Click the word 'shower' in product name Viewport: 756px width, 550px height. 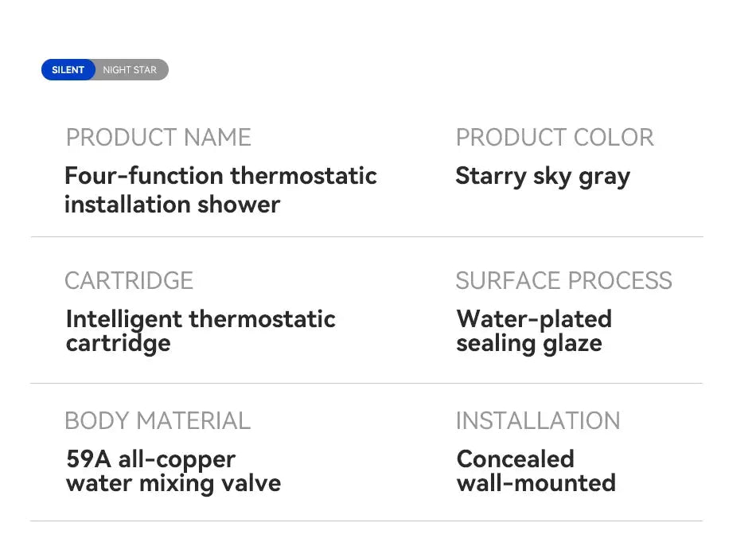239,205
